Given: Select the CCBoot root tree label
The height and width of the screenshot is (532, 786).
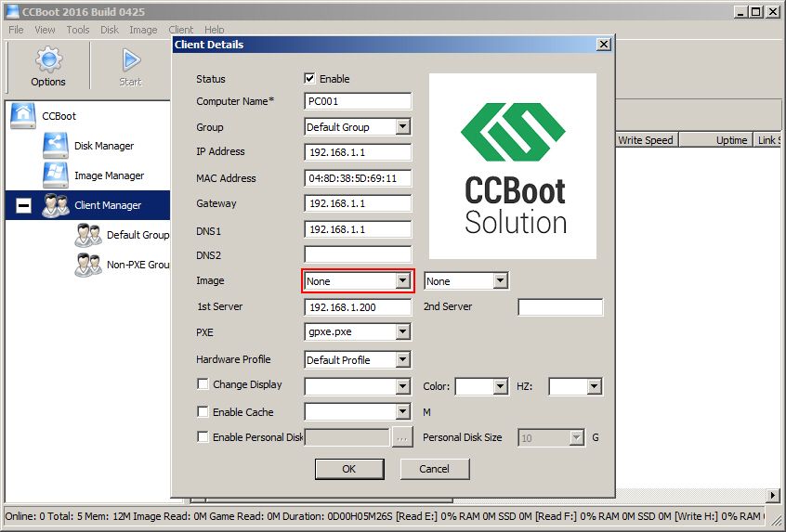Looking at the screenshot, I should point(59,116).
